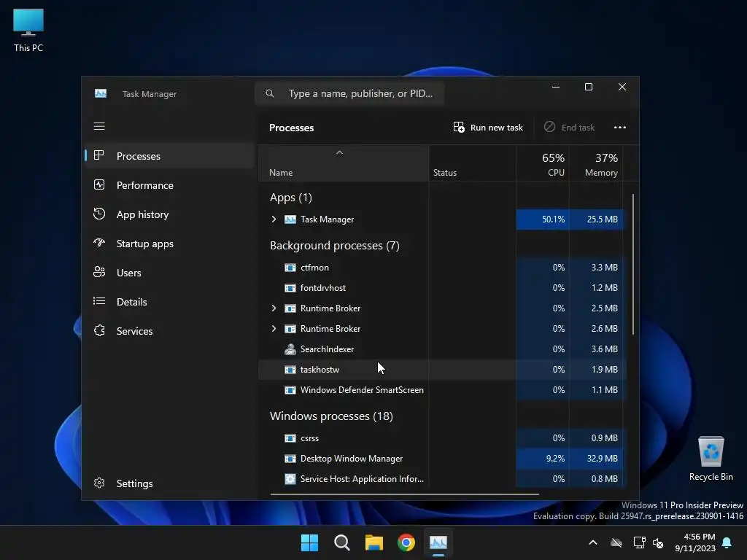Click the App history clock icon
The height and width of the screenshot is (560, 747).
pos(99,214)
